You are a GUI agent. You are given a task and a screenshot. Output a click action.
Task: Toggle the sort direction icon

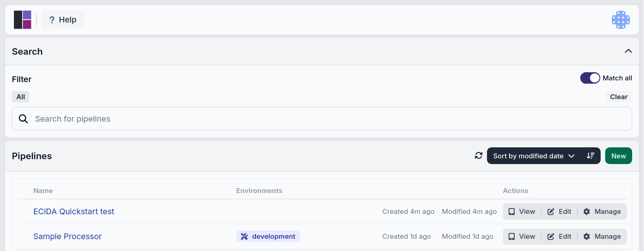(x=590, y=156)
